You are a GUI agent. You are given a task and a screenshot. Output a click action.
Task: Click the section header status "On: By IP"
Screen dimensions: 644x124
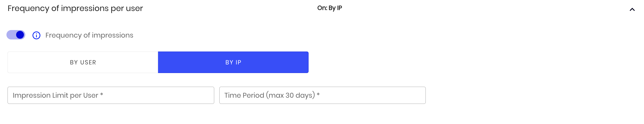coord(330,8)
